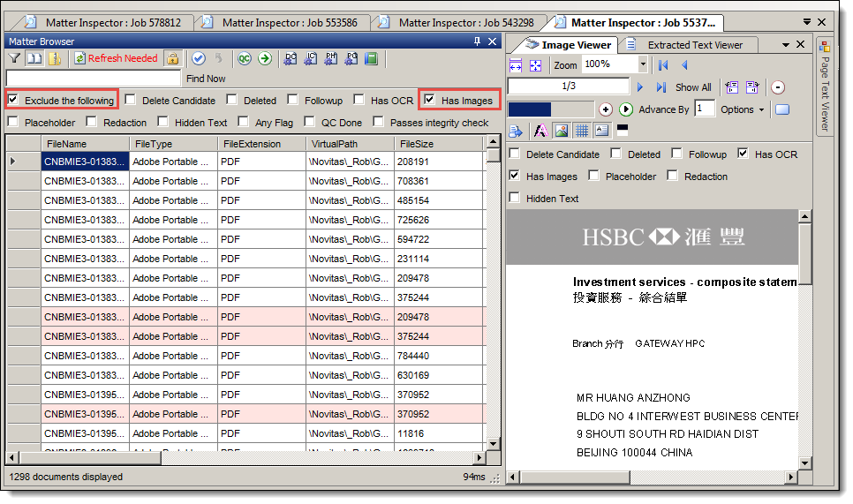853x504 pixels.
Task: Click the Find Now button
Action: (x=206, y=79)
